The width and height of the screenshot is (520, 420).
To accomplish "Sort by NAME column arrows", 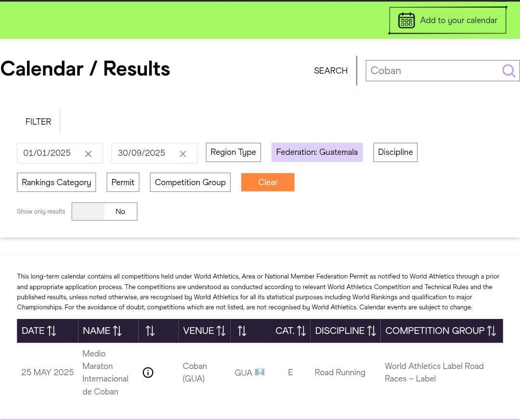I will tap(117, 331).
